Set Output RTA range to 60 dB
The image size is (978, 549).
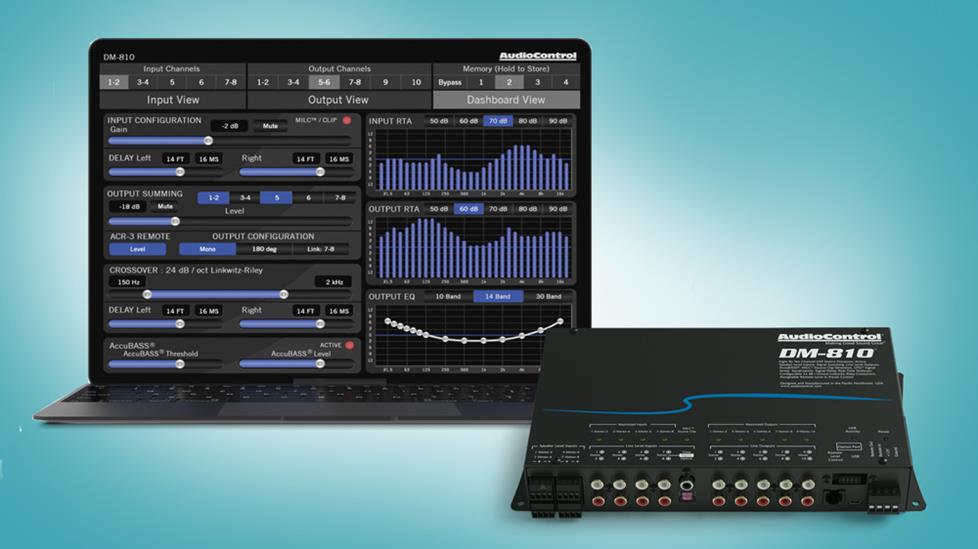tap(468, 209)
